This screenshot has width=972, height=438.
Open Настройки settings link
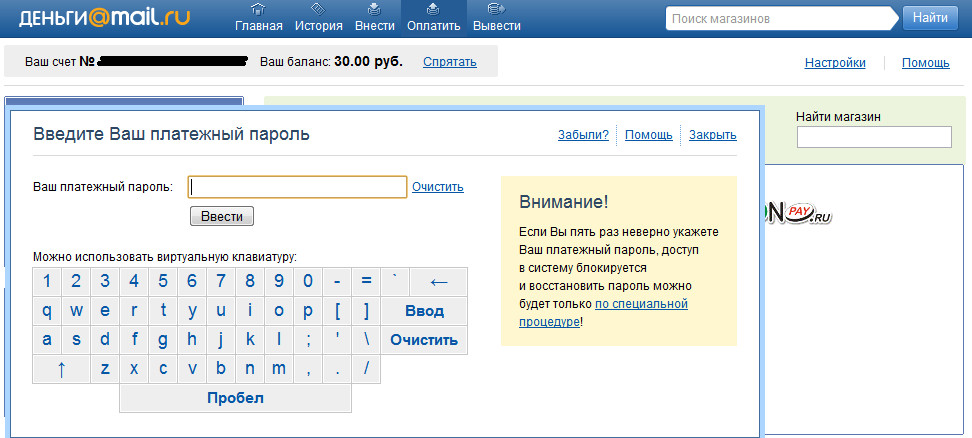(x=835, y=63)
